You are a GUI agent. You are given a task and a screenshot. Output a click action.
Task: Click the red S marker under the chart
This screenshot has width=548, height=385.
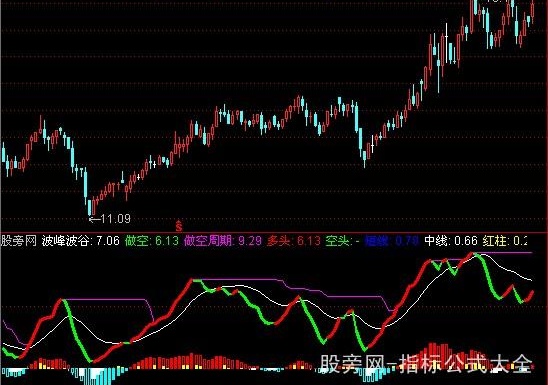(x=179, y=226)
